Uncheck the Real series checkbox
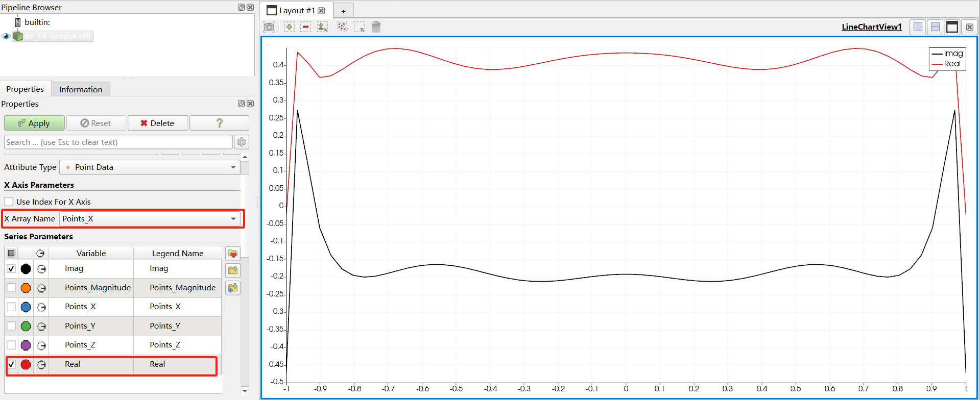 pyautogui.click(x=11, y=364)
